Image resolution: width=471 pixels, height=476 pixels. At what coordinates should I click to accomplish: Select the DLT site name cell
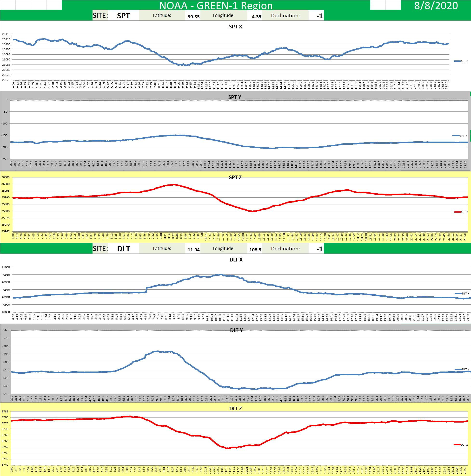[x=123, y=249]
